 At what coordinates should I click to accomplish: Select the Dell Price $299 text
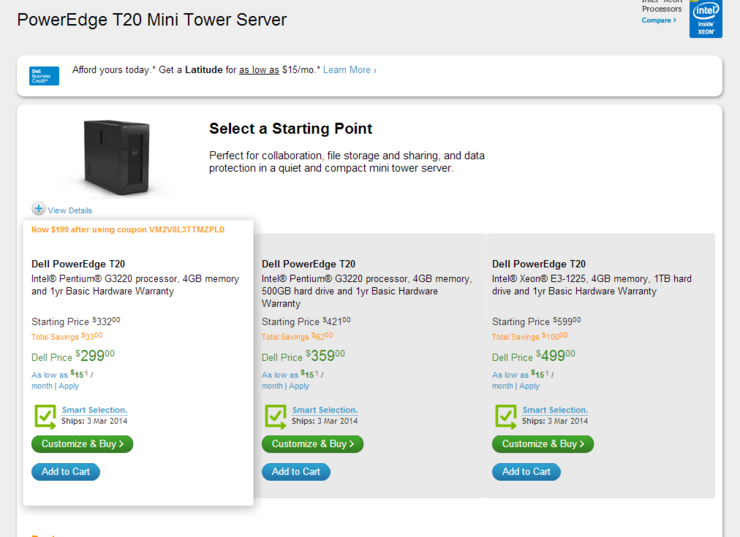click(73, 356)
